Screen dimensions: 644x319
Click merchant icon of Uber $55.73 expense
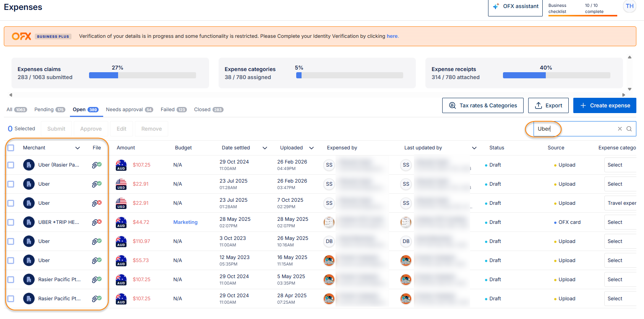click(x=29, y=261)
